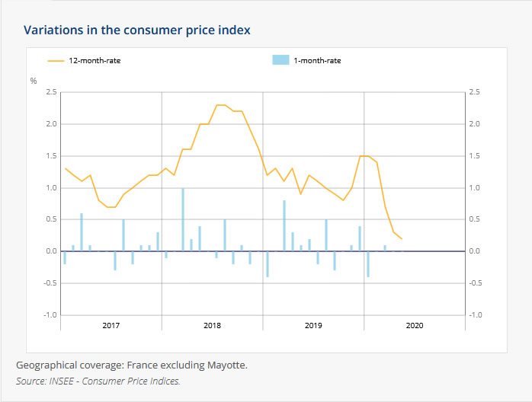The width and height of the screenshot is (532, 402).
Task: Select the 2018 label on the x-axis
Action: pos(213,325)
